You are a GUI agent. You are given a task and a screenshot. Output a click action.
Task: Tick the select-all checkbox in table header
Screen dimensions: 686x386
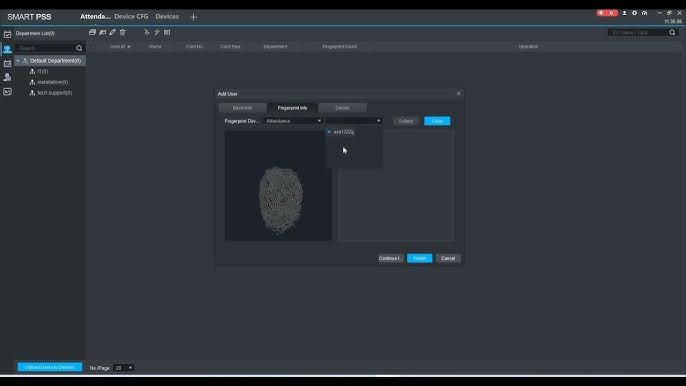(93, 46)
